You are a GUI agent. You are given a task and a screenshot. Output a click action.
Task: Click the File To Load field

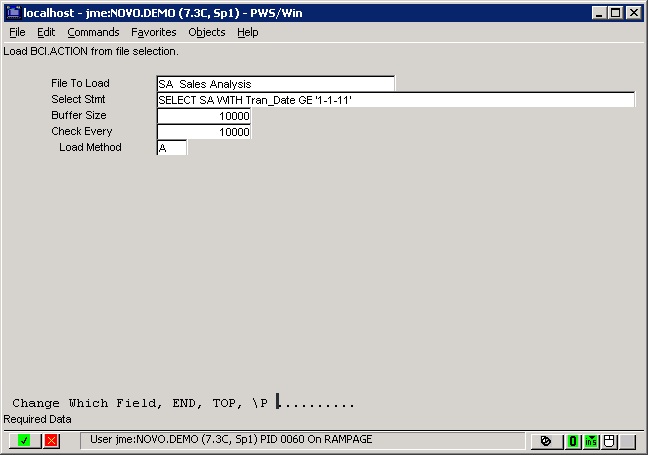click(x=275, y=84)
